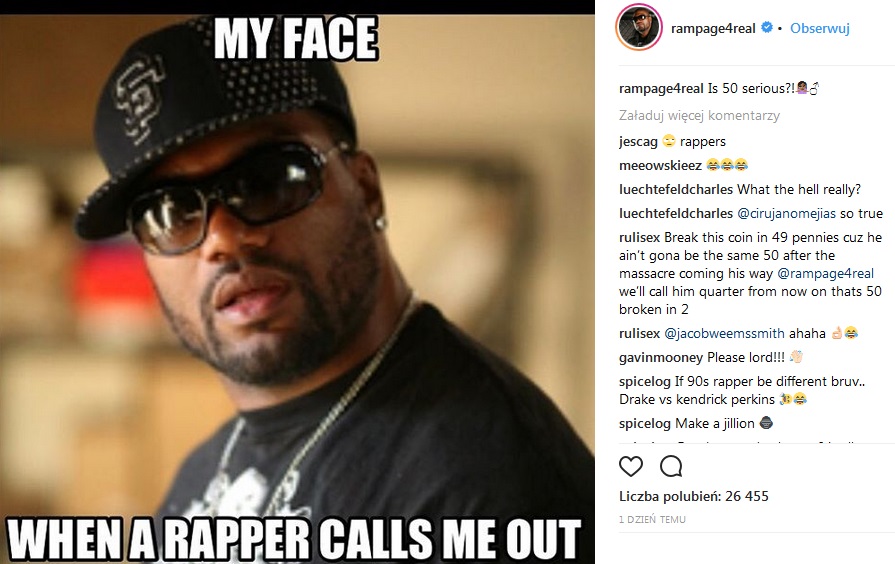This screenshot has width=895, height=564.
Task: Open the comment speech bubble icon
Action: tap(671, 466)
